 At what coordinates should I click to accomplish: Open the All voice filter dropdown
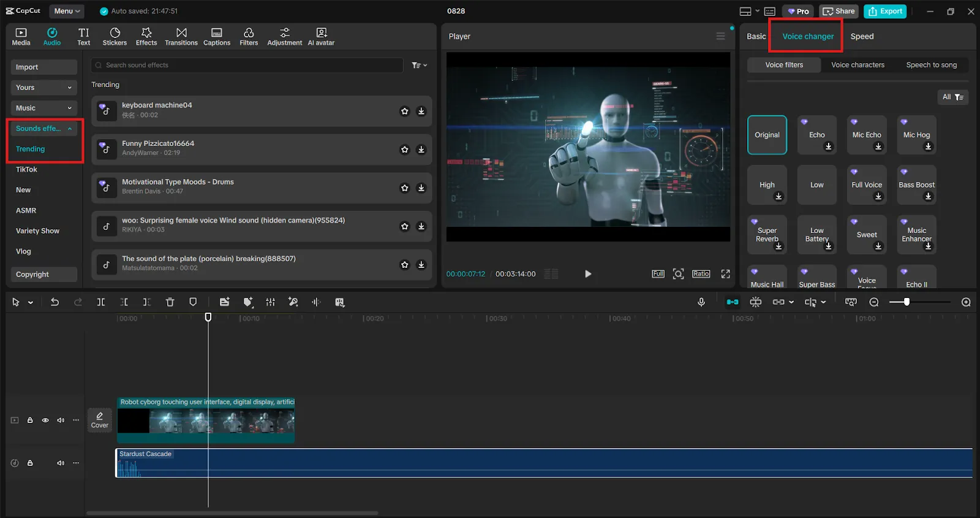point(953,97)
